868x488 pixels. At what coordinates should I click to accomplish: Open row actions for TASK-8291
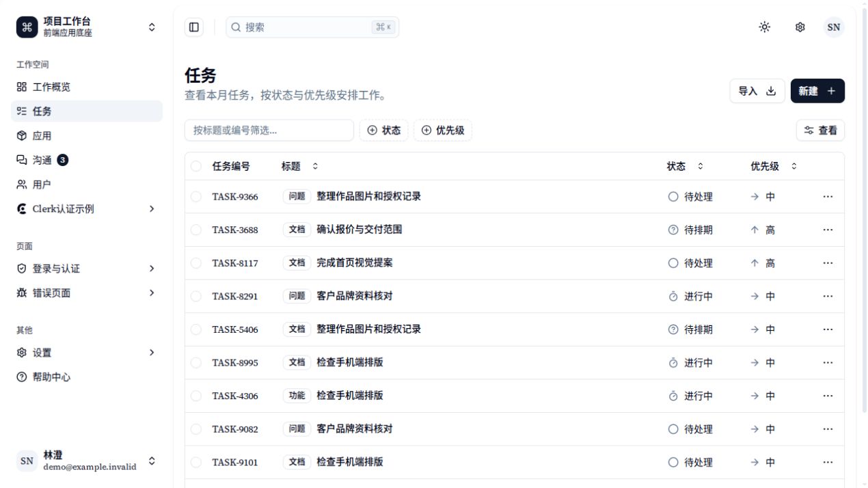[828, 296]
